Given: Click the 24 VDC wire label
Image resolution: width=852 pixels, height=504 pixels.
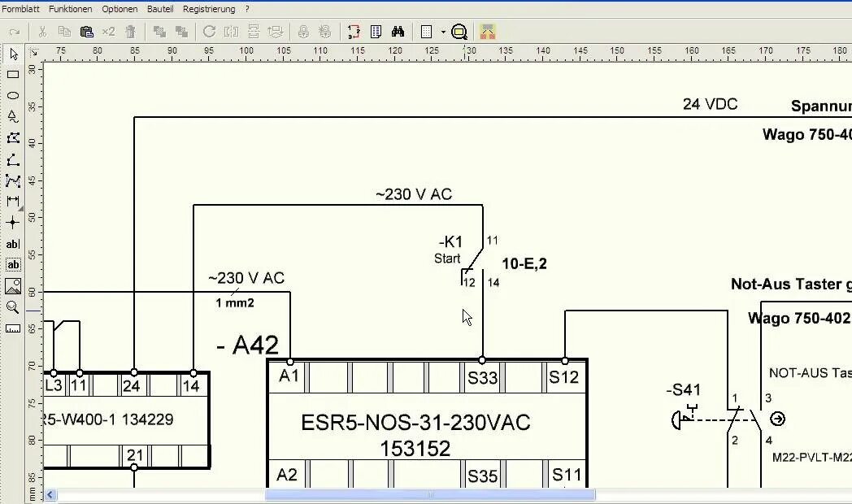Looking at the screenshot, I should point(711,104).
